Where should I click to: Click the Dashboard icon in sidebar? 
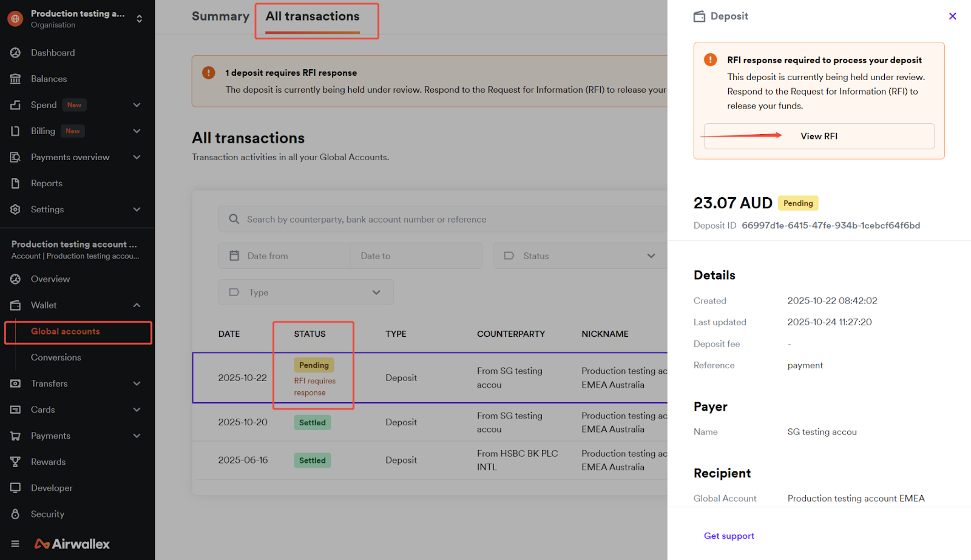(x=16, y=53)
